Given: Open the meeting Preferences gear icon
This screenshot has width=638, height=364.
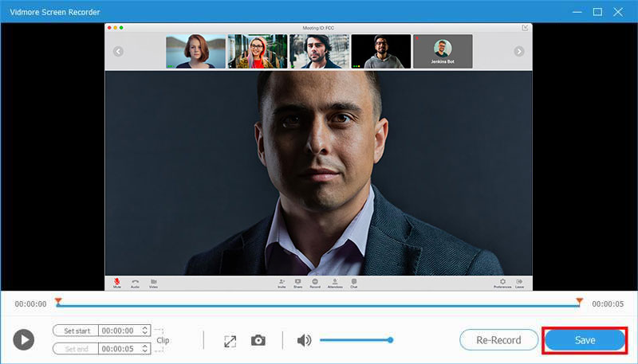Looking at the screenshot, I should (x=502, y=282).
